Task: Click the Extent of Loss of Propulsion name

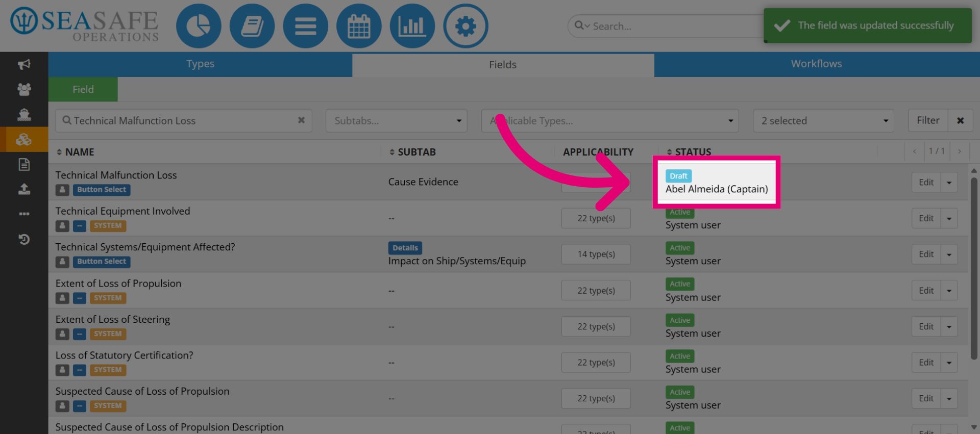Action: 118,284
